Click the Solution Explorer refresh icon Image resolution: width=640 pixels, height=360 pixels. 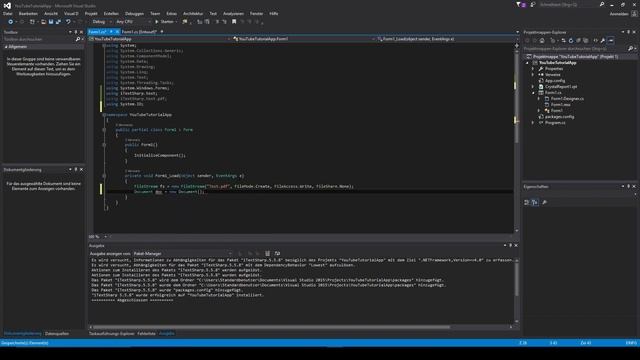coord(571,40)
